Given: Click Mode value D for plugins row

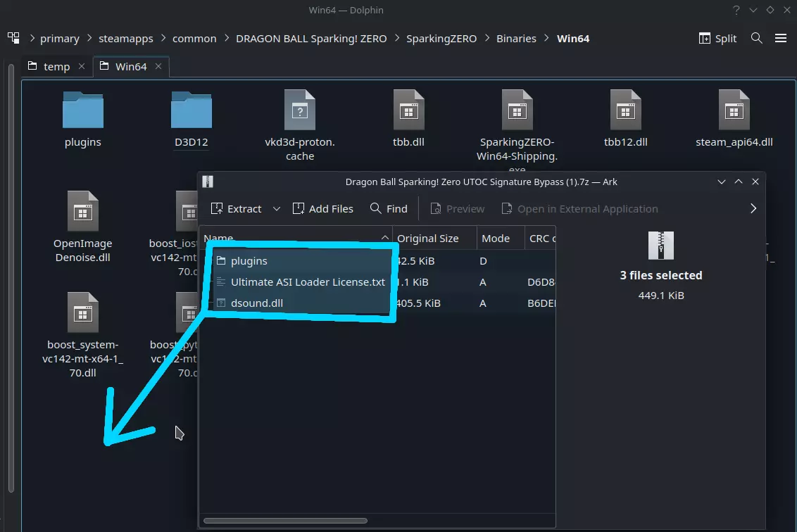Looking at the screenshot, I should 483,261.
